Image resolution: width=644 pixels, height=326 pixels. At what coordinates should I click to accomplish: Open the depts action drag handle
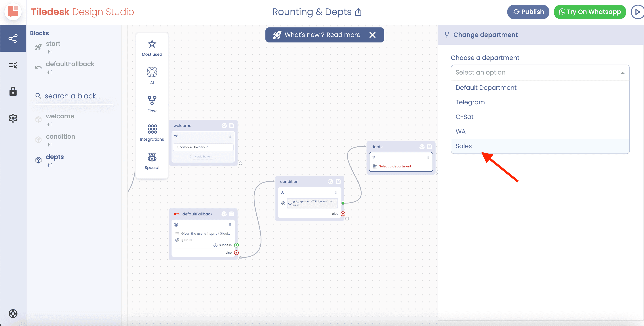pos(427,158)
